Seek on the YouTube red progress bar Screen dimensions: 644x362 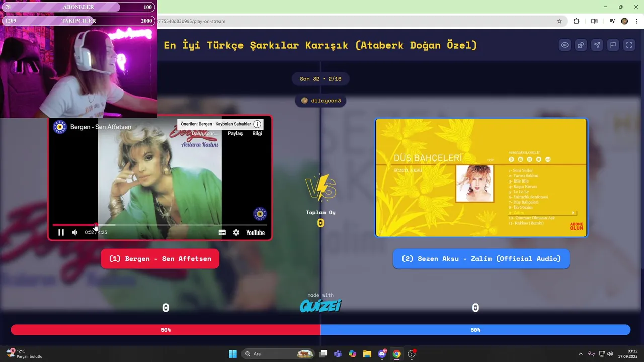click(x=159, y=225)
